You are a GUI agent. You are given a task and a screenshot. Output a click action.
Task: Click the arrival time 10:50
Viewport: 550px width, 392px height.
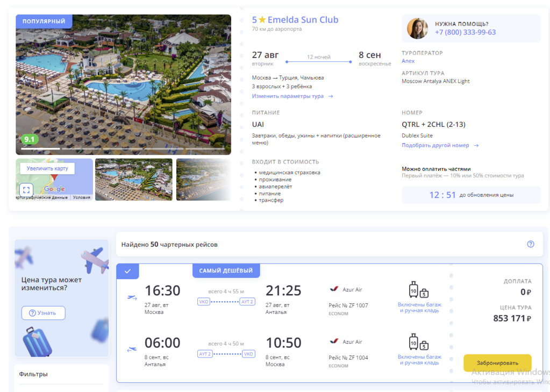pos(283,343)
